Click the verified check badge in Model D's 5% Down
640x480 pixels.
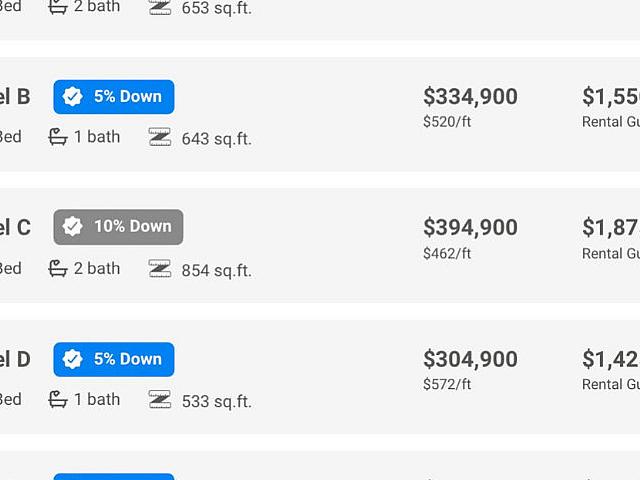(73, 359)
